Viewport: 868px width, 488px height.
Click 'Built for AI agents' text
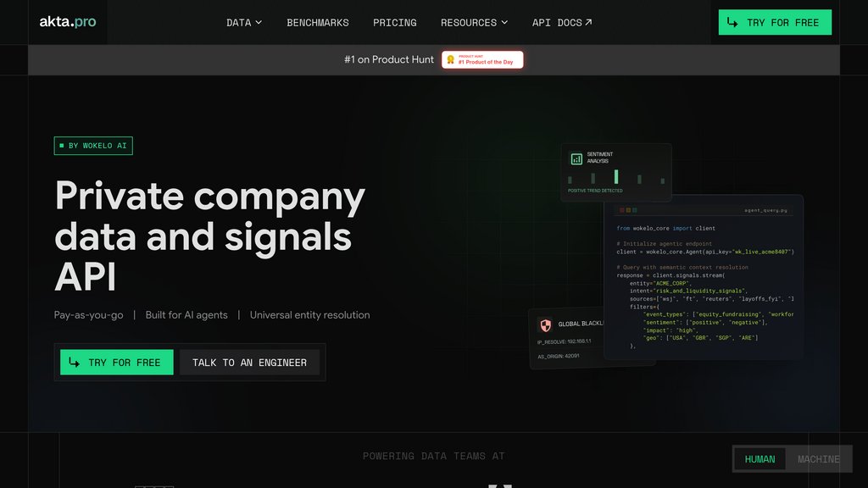(186, 315)
